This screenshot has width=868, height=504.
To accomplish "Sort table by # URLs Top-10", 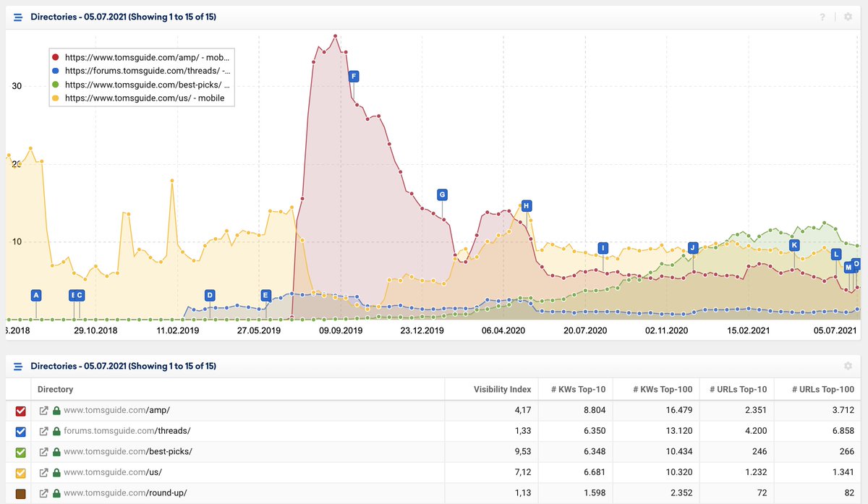I will click(x=739, y=389).
